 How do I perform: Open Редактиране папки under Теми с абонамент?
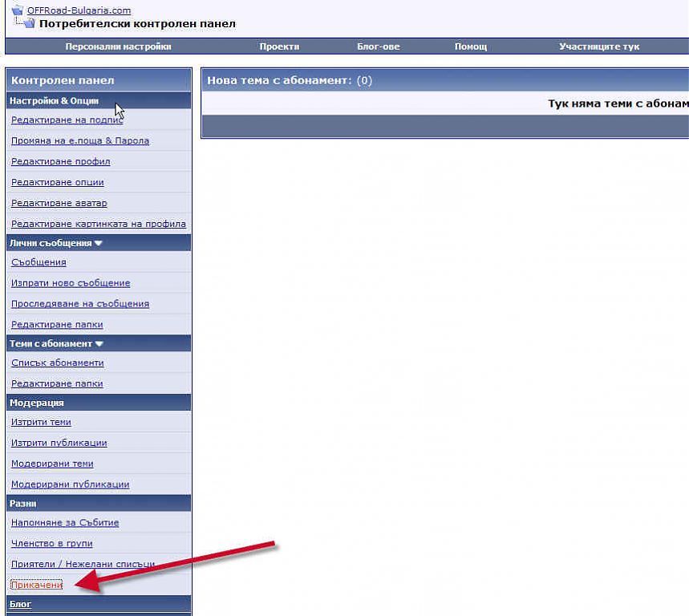[57, 383]
